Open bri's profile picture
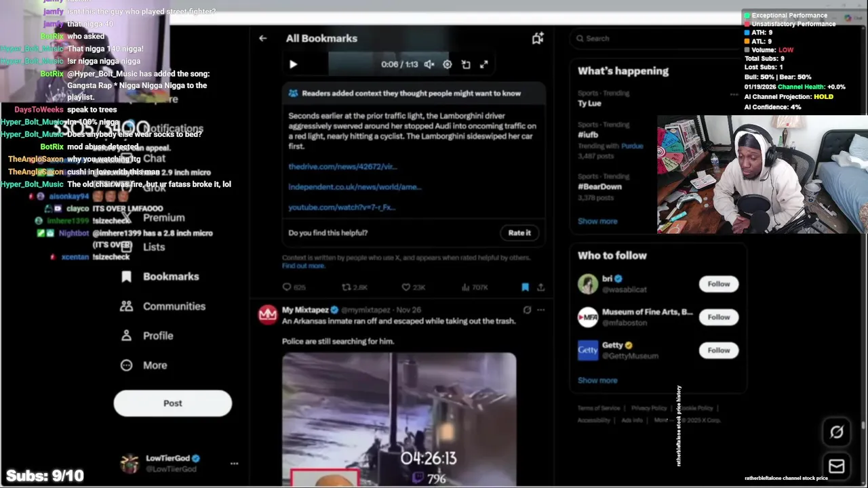This screenshot has width=868, height=488. tap(588, 284)
